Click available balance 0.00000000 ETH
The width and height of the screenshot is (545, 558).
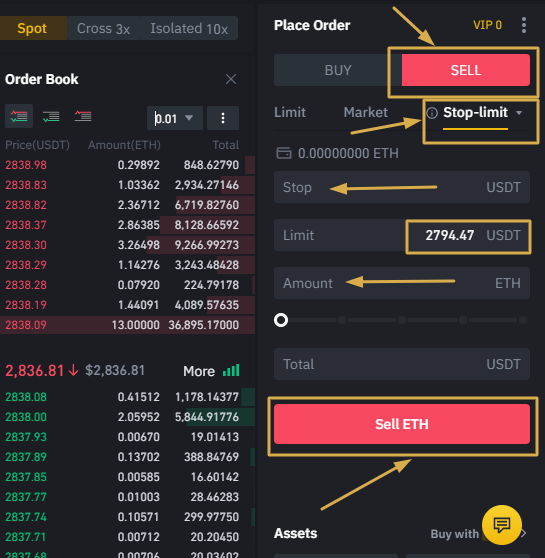pyautogui.click(x=348, y=153)
